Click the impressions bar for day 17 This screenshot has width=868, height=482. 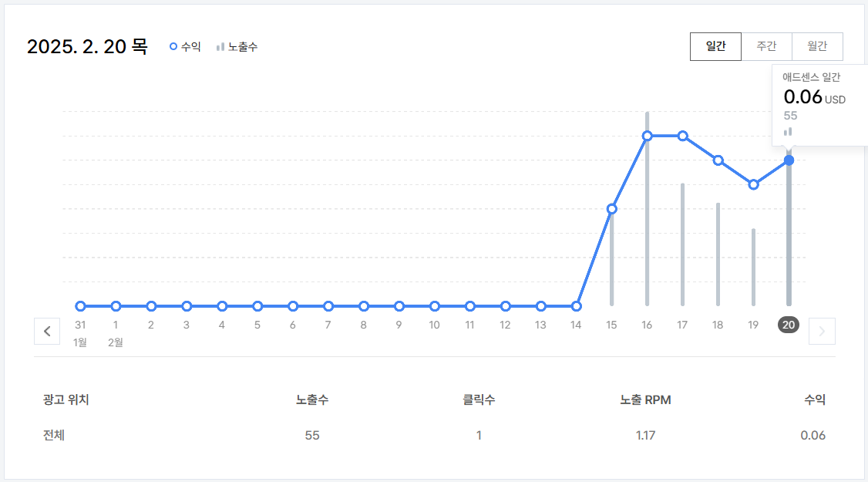[682, 244]
